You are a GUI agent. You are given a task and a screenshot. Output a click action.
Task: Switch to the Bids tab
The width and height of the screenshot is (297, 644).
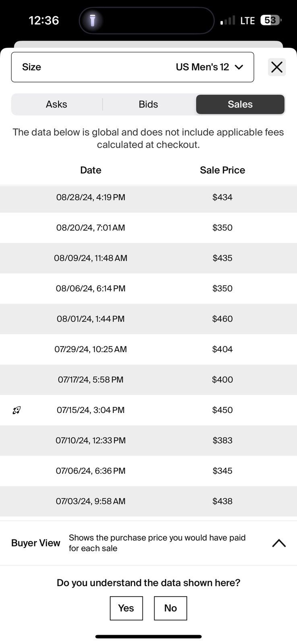(148, 104)
